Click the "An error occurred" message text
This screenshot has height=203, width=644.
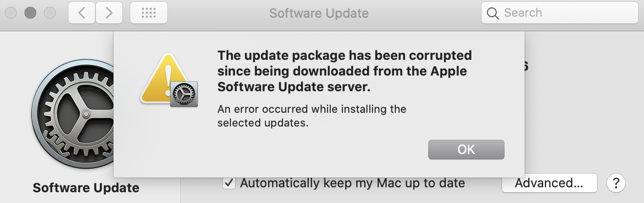(312, 116)
